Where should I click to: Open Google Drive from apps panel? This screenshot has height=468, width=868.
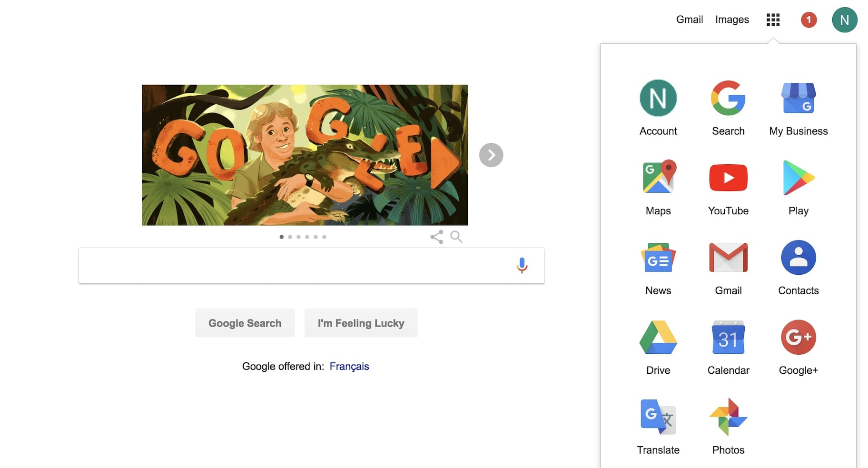658,338
